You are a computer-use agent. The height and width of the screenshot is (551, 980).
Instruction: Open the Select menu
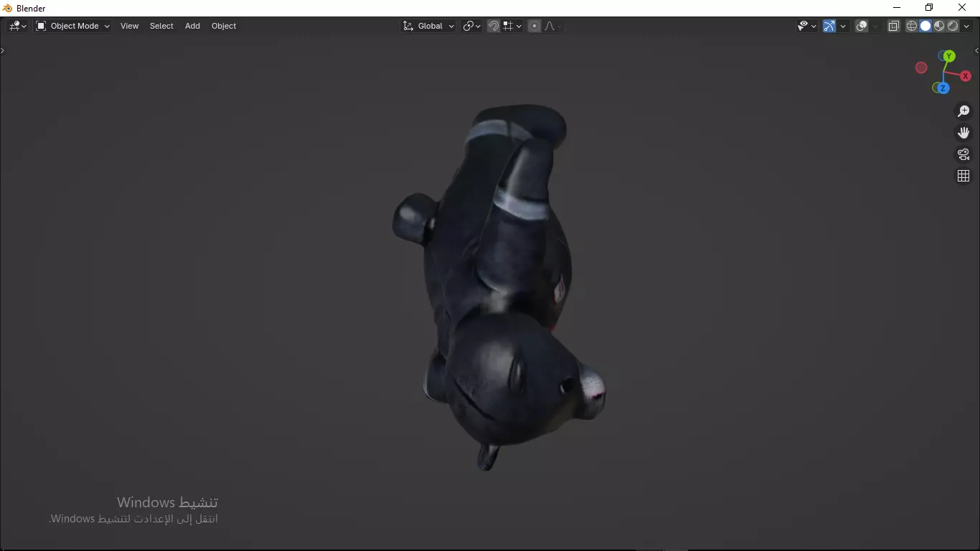tap(161, 26)
